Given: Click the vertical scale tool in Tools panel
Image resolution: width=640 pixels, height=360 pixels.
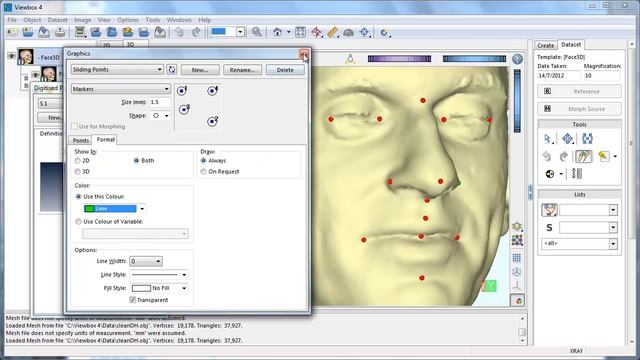Looking at the screenshot, I should coord(577,173).
